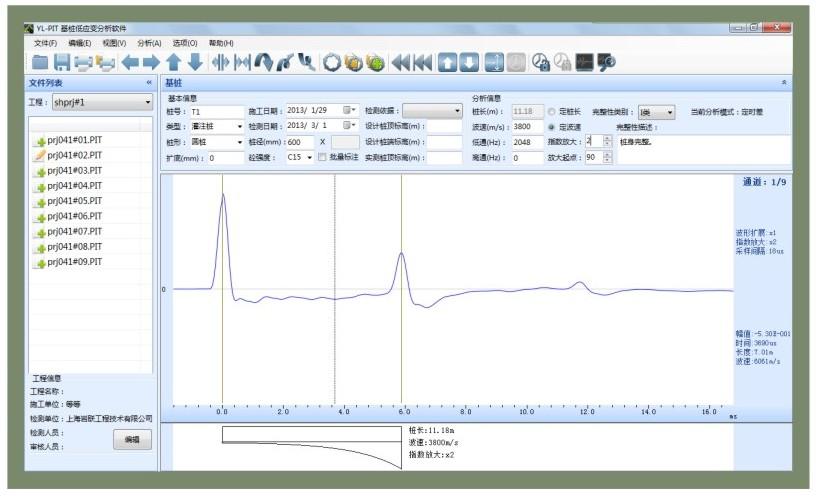
Task: Click the skip-to-first rewind icon
Action: [423, 63]
